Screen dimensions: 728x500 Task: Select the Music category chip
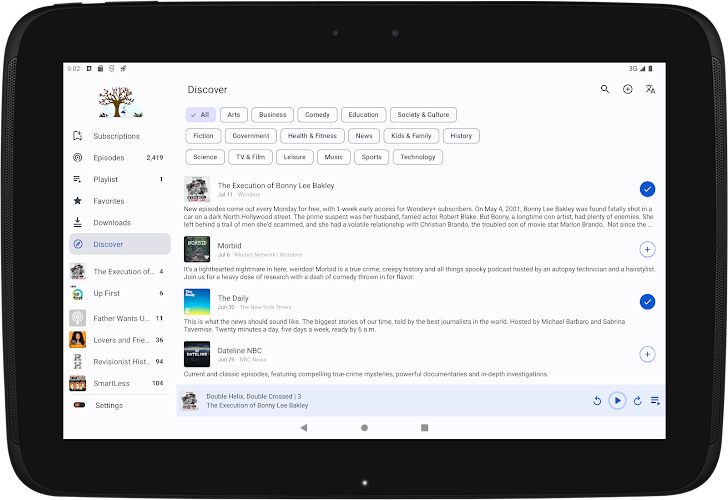334,157
